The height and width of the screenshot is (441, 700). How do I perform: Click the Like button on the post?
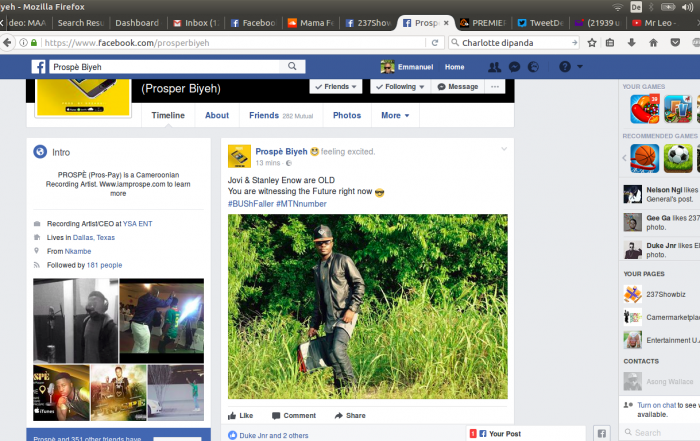point(240,415)
